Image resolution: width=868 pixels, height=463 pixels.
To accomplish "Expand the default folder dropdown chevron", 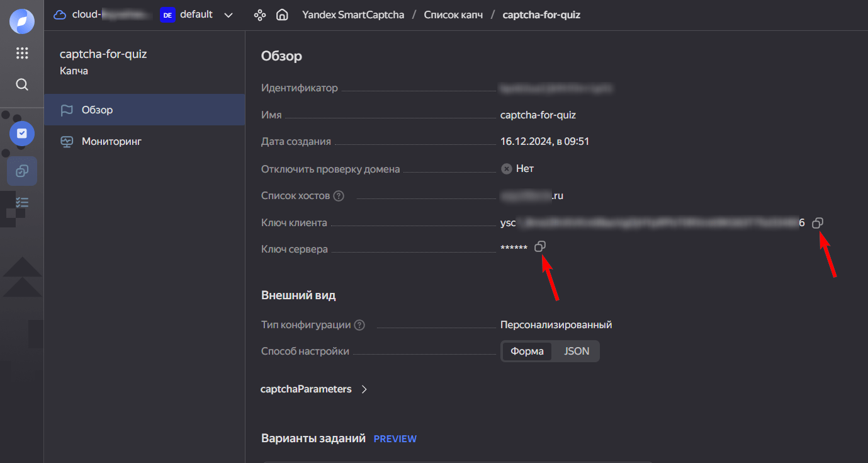I will point(228,14).
